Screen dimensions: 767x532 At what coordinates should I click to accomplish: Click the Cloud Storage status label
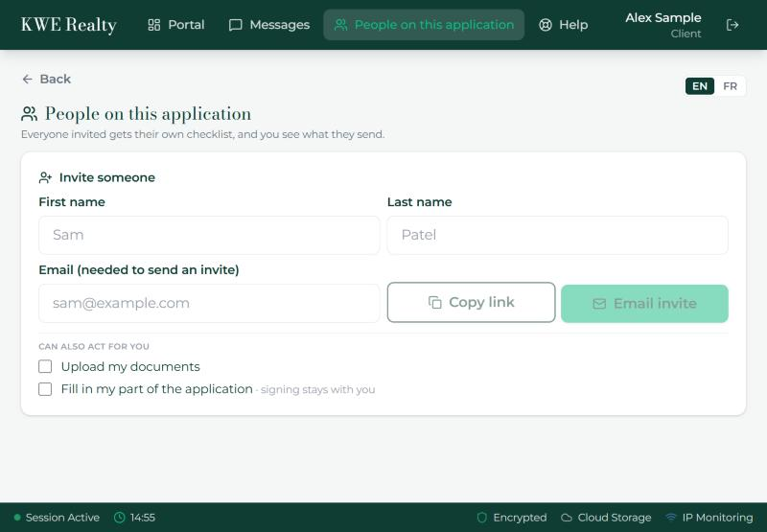pos(615,518)
